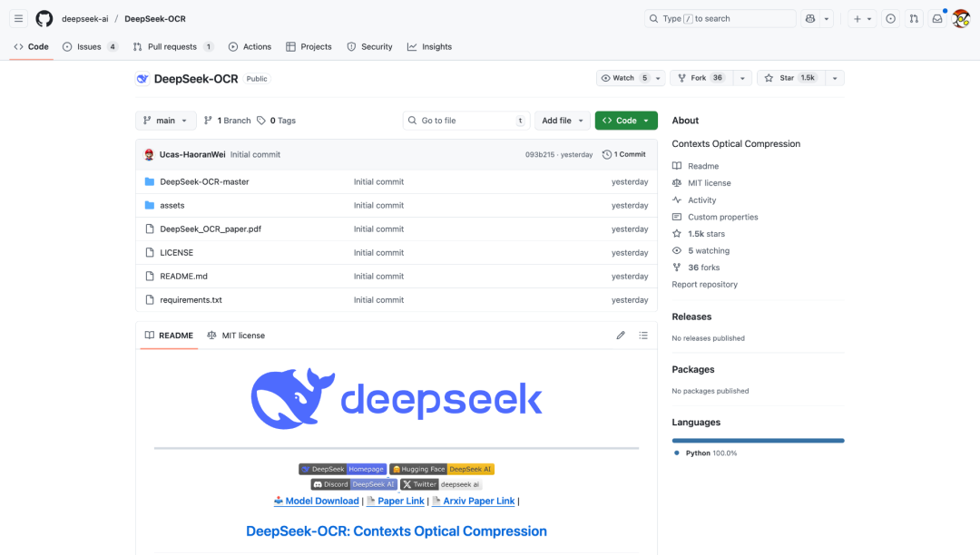Expand the Create new dropdown arrow
Screen dimensions: 980x555
click(868, 19)
